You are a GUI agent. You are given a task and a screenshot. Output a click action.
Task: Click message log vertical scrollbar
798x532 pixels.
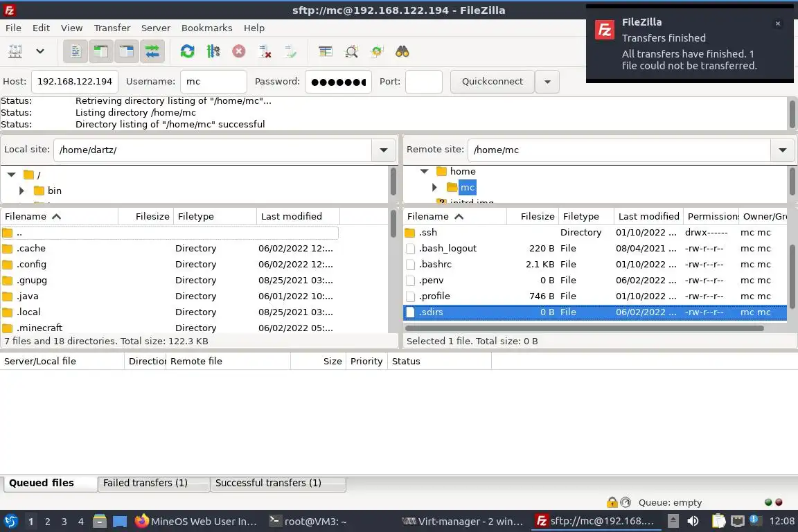click(x=792, y=114)
